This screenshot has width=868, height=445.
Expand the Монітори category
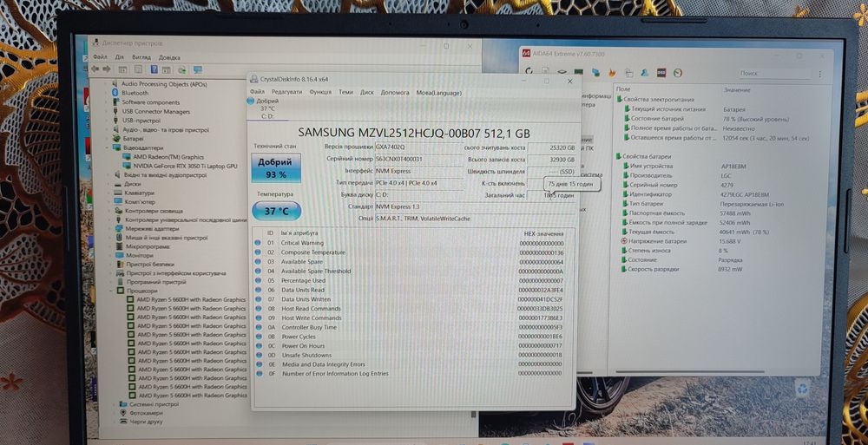coord(109,256)
